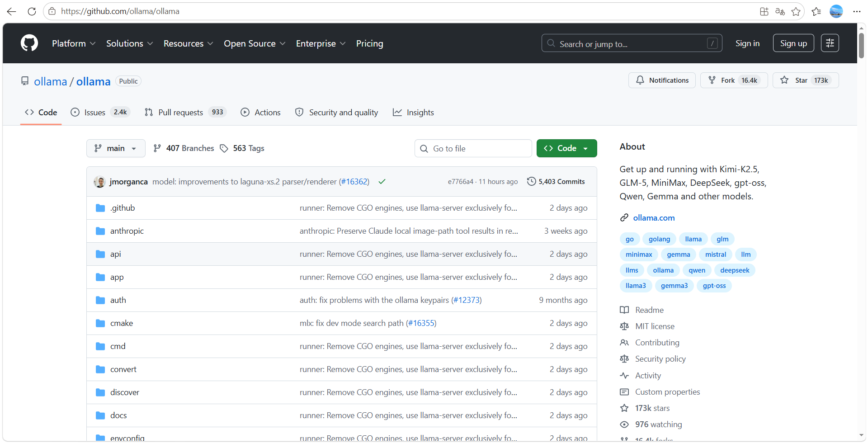Open the browser favorites list icon
This screenshot has height=443, width=868.
[816, 11]
